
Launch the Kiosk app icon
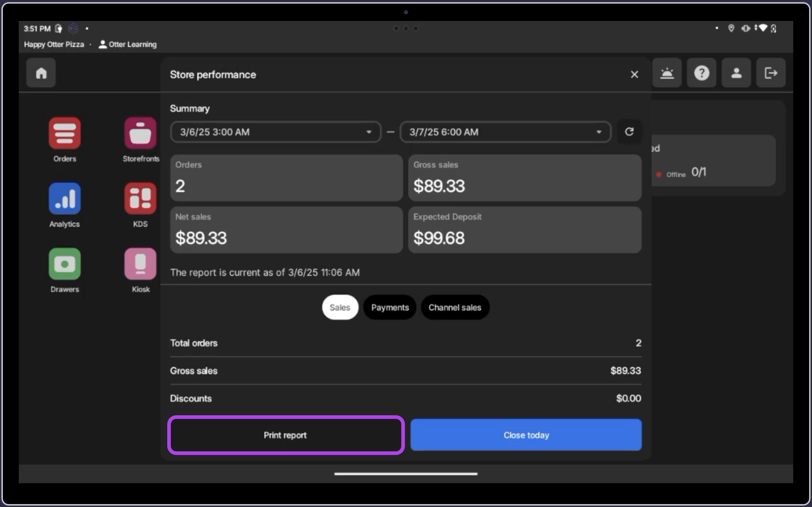pos(140,264)
